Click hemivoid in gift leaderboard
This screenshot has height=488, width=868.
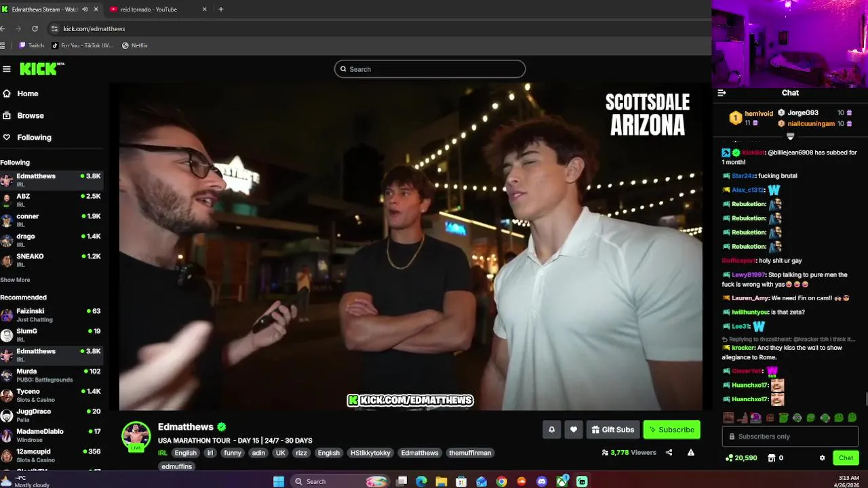coord(759,114)
